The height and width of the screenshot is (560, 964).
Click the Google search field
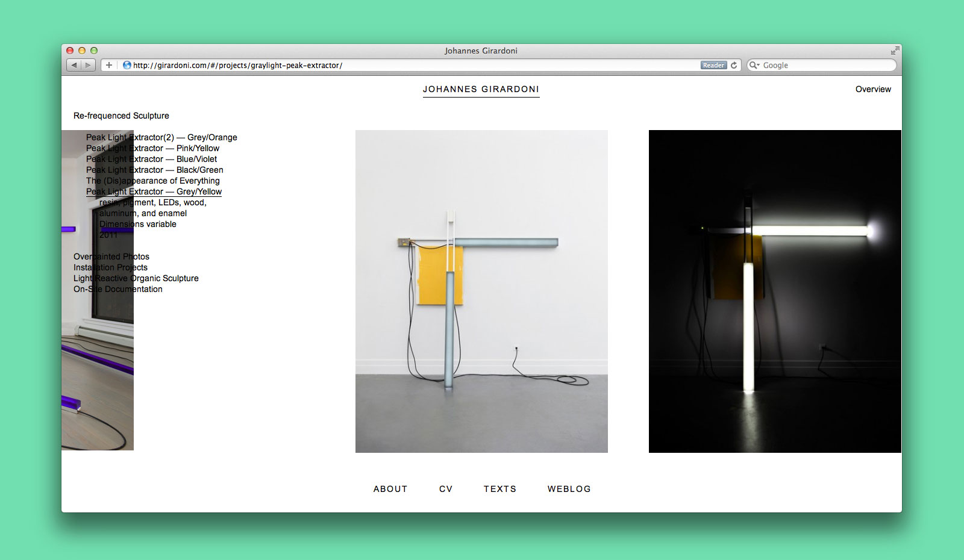825,65
